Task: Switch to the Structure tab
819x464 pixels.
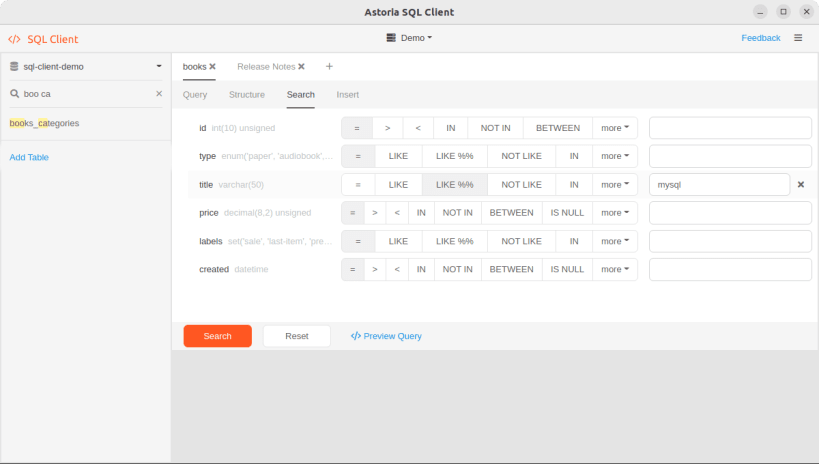Action: 247,95
